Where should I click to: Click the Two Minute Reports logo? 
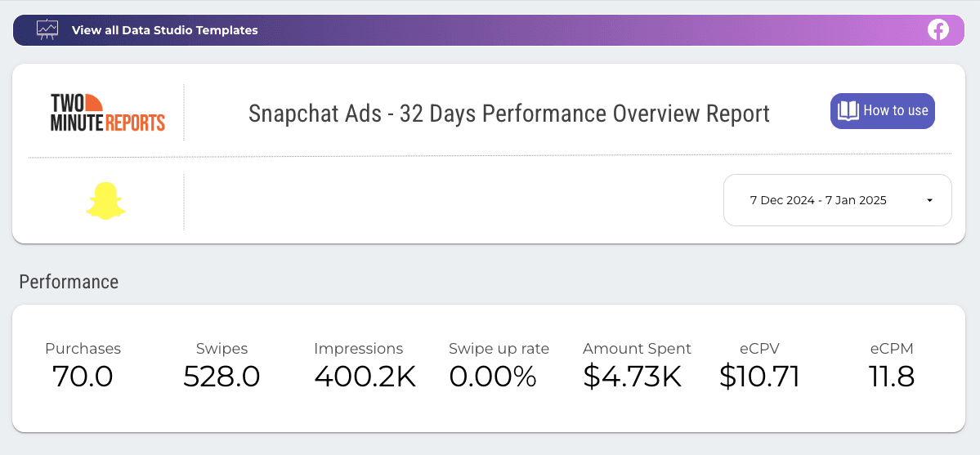click(107, 112)
